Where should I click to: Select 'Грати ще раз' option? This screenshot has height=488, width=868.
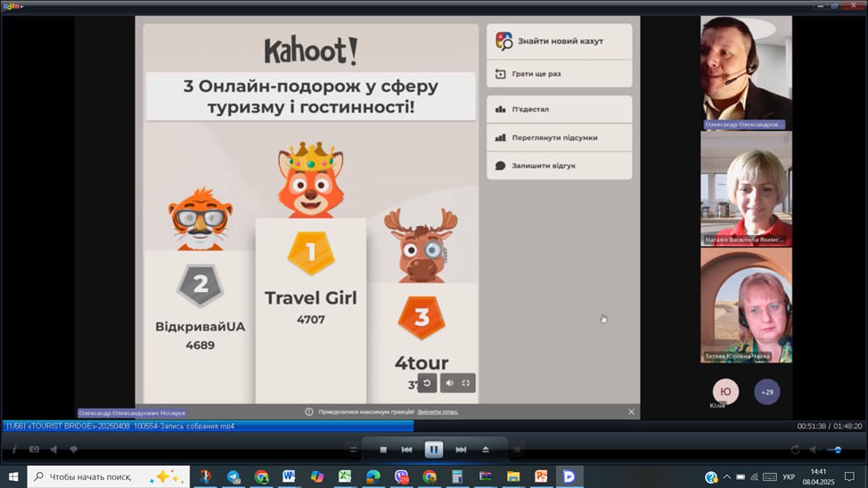coord(559,74)
